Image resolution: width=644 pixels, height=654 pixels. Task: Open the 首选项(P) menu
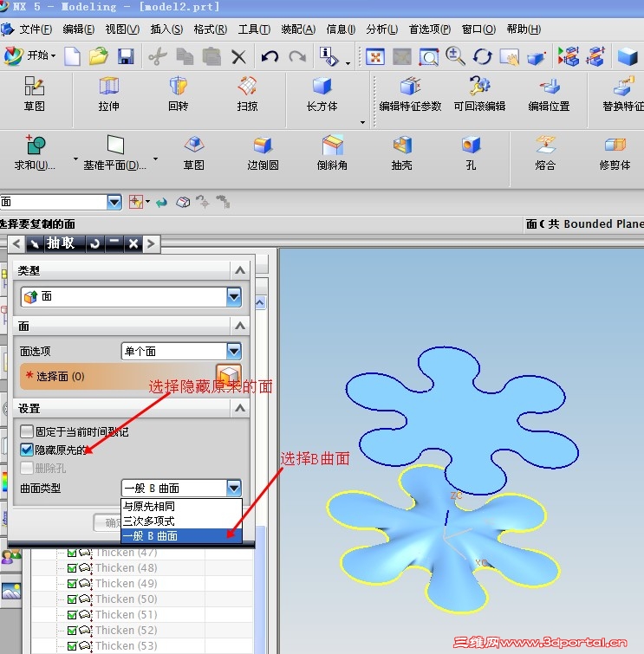[430, 29]
